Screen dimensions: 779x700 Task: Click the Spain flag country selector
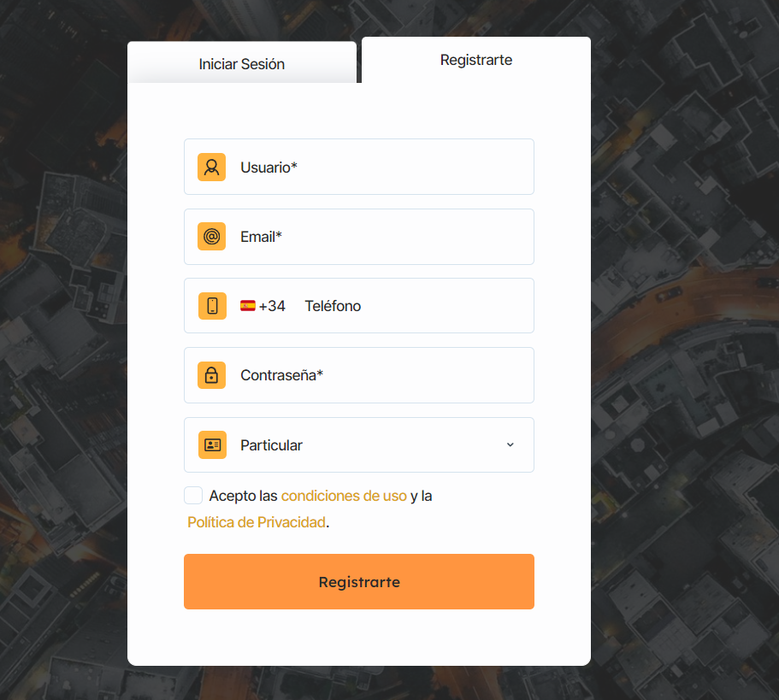(247, 306)
